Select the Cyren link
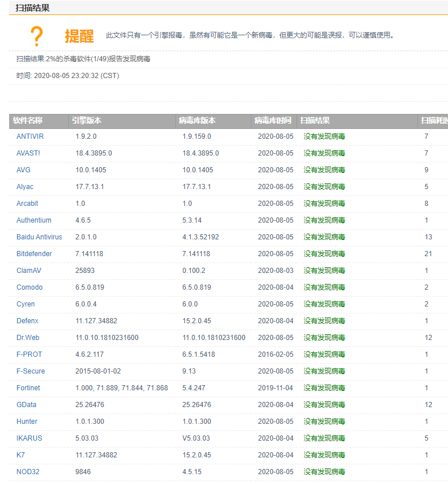This screenshot has height=484, width=448. pyautogui.click(x=25, y=304)
